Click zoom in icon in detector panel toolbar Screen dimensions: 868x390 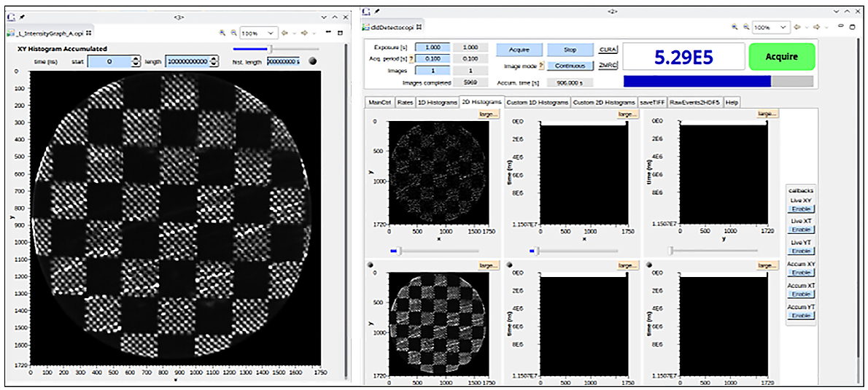[735, 27]
